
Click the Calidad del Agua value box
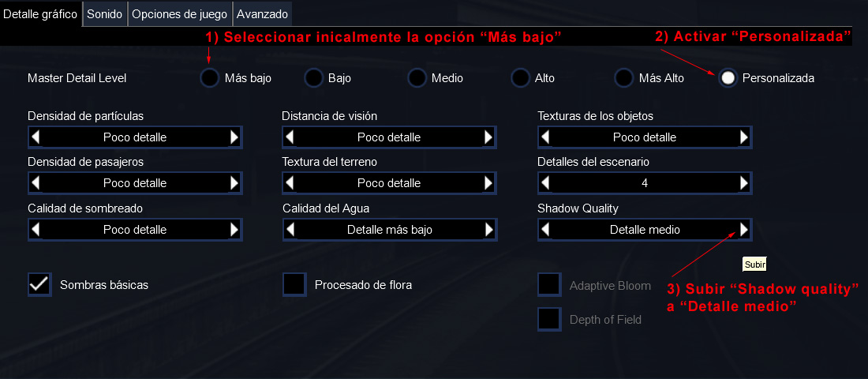[389, 230]
